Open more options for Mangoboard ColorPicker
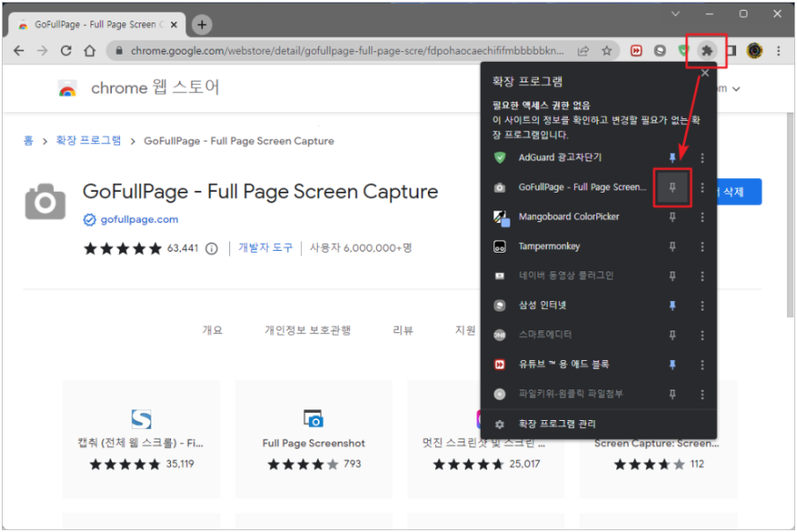Screen dimensions: 797x532 tap(702, 217)
